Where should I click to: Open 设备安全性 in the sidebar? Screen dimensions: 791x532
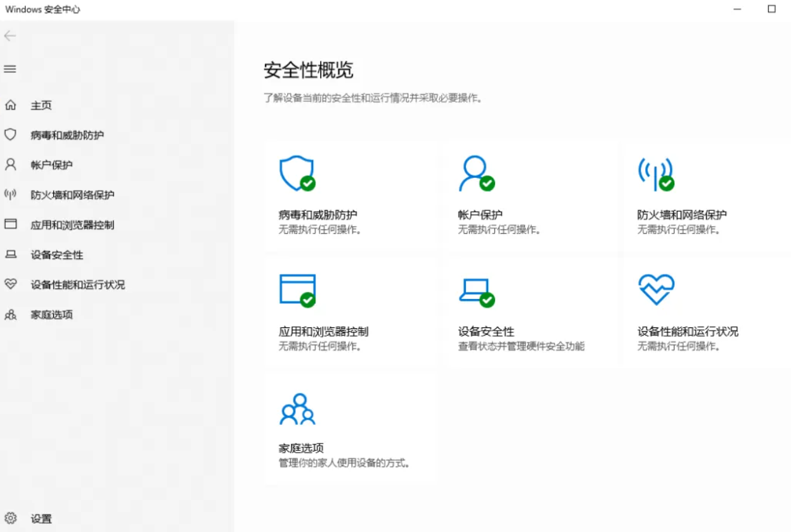pyautogui.click(x=57, y=255)
